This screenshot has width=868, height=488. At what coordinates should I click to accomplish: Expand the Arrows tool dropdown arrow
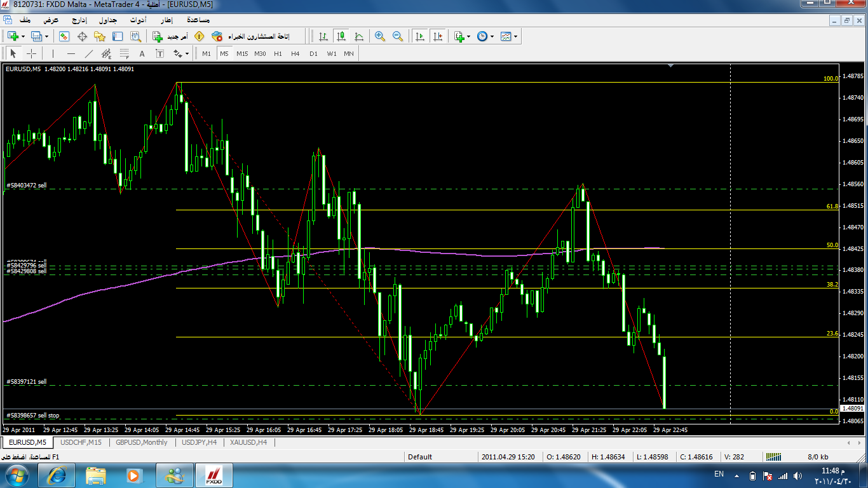point(187,54)
